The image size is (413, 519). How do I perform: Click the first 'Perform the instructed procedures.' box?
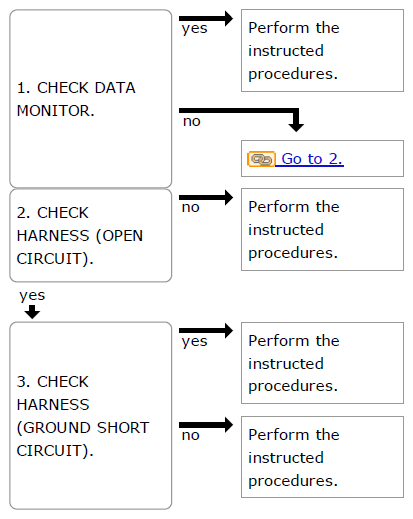pyautogui.click(x=322, y=51)
